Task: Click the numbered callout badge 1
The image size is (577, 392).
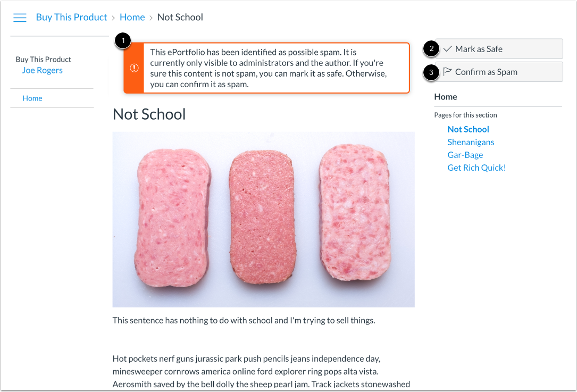Action: pos(123,40)
